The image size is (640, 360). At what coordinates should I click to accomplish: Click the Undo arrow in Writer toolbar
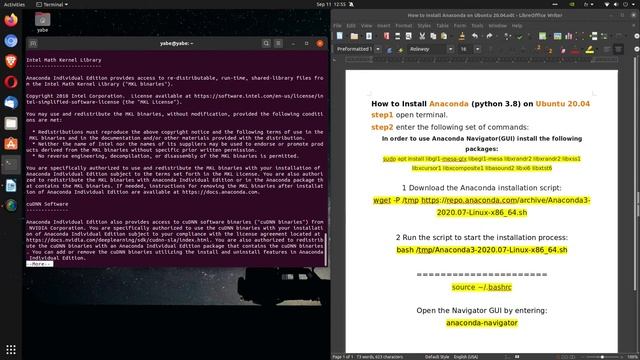pos(474,36)
